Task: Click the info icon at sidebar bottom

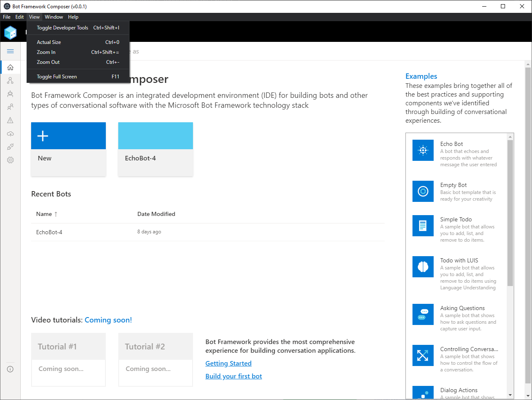Action: coord(10,369)
